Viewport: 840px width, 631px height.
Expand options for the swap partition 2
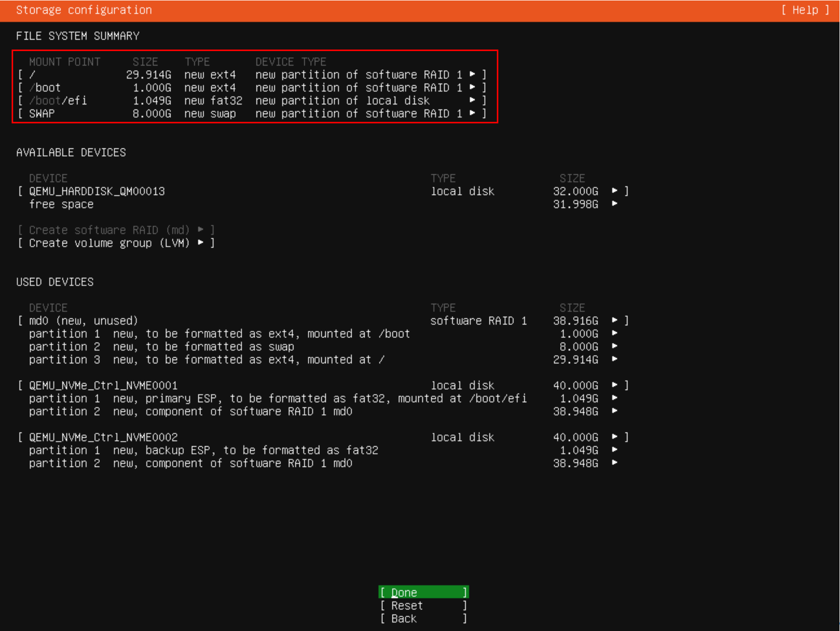[615, 346]
